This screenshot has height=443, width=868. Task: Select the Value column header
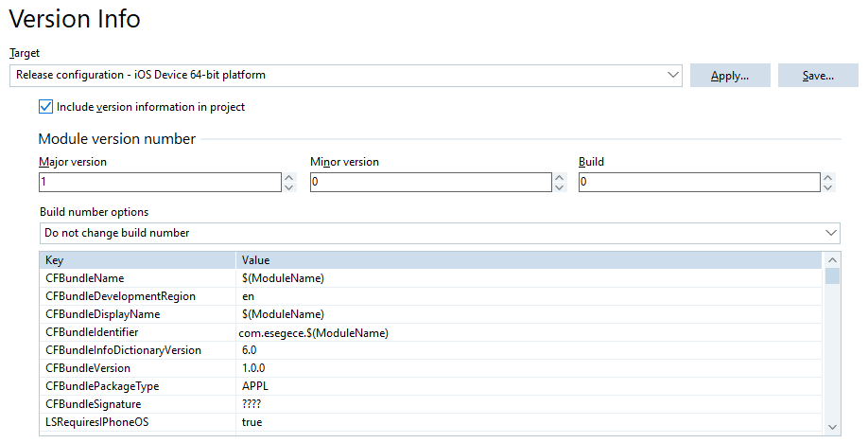coord(529,260)
